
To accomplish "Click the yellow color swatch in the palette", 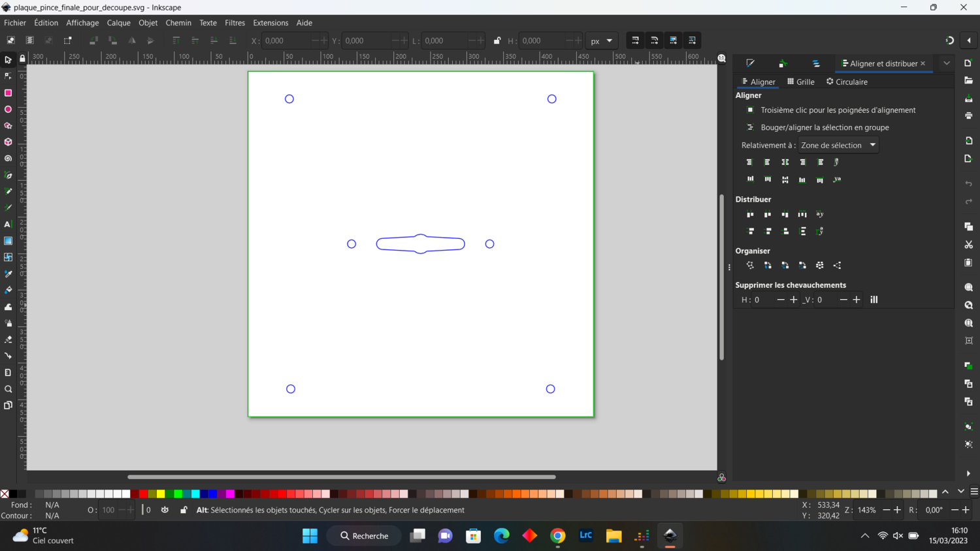I will (161, 494).
